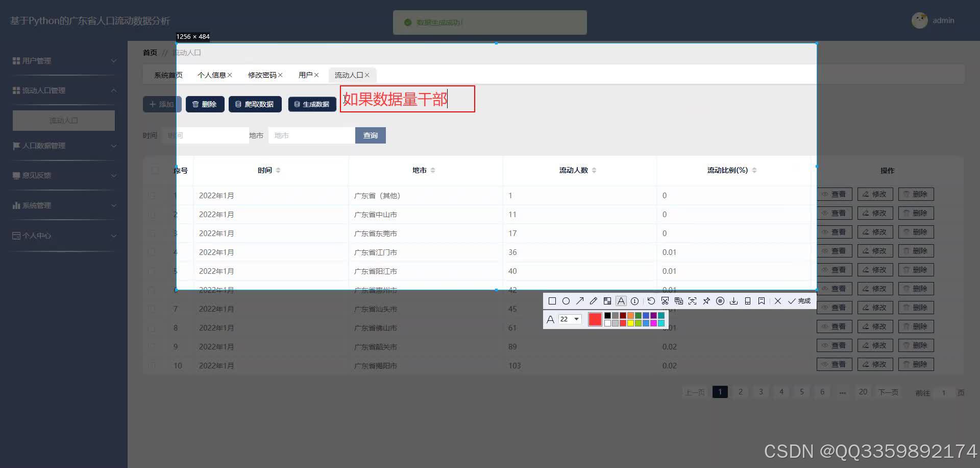Check the checkbox for row 10
This screenshot has height=468, width=980.
[152, 366]
